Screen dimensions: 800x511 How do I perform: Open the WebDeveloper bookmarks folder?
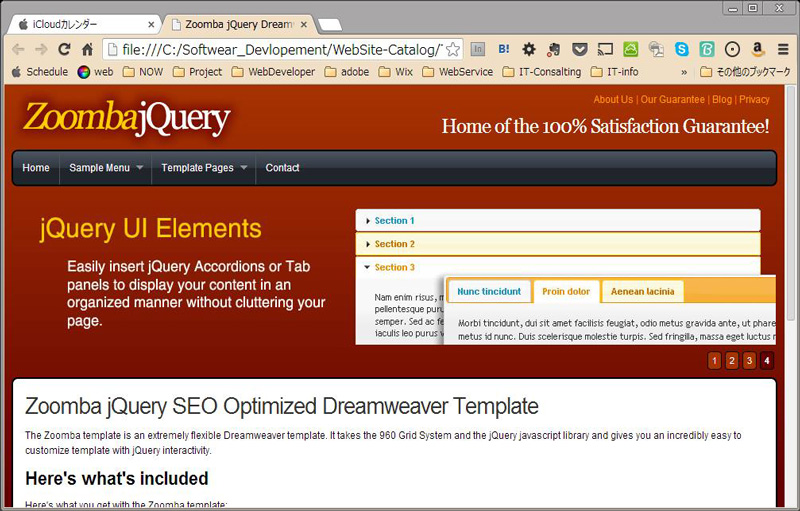(273, 72)
